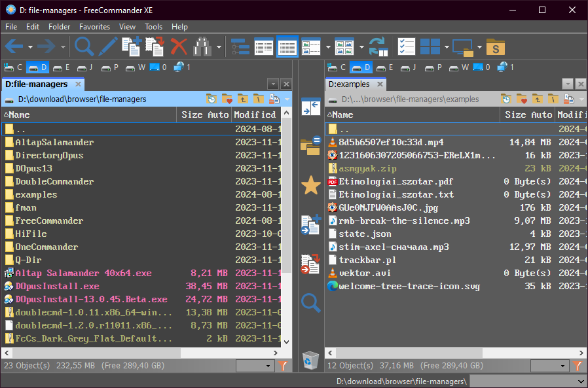The width and height of the screenshot is (588, 388).
Task: Open the command line combo box dropdown
Action: pos(581,381)
